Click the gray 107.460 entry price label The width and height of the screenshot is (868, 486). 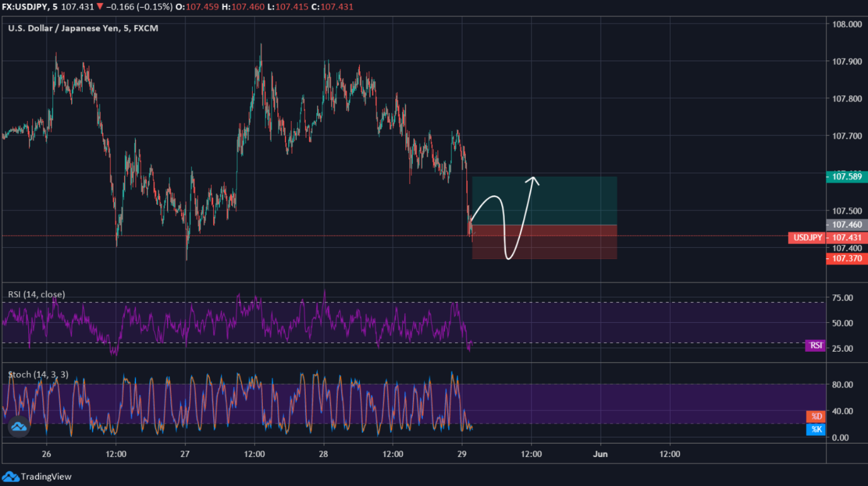pos(847,224)
